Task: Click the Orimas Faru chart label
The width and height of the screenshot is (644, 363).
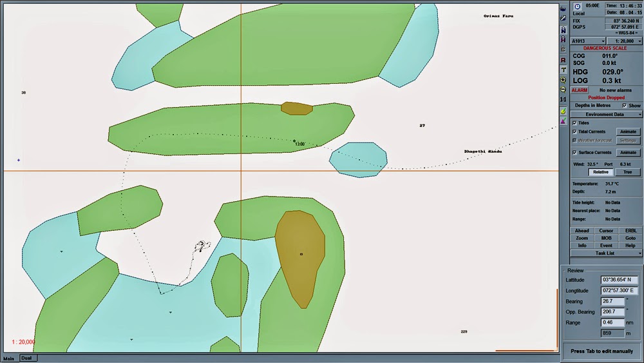Action: tap(498, 16)
